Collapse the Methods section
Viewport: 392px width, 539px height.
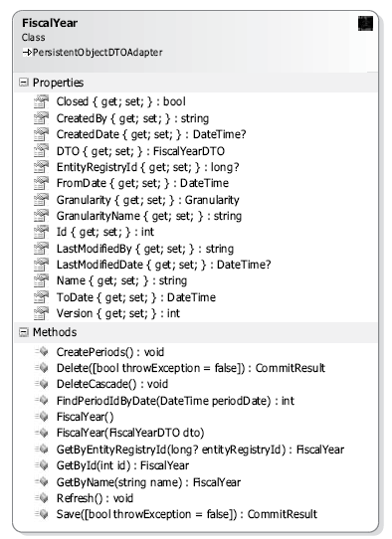coord(24,332)
